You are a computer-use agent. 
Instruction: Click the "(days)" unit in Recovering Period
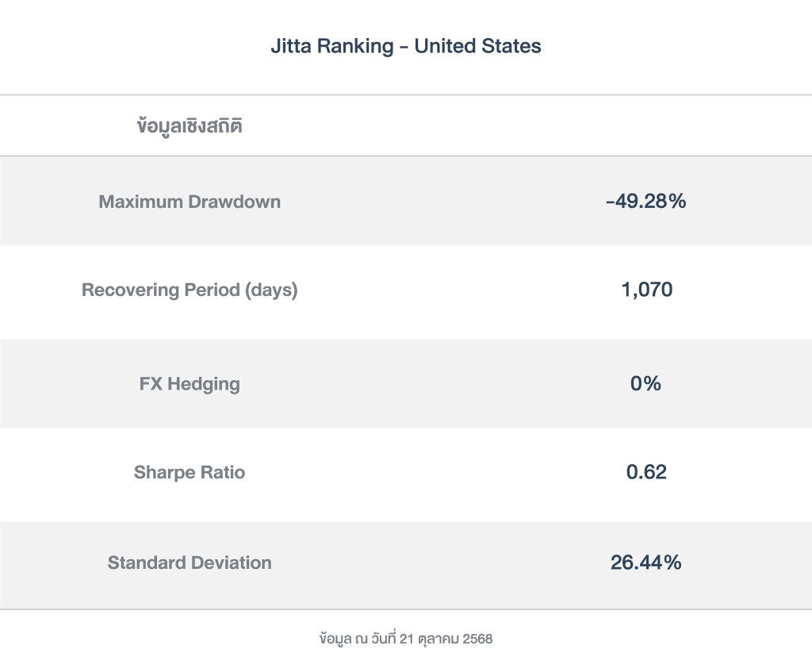(x=271, y=290)
